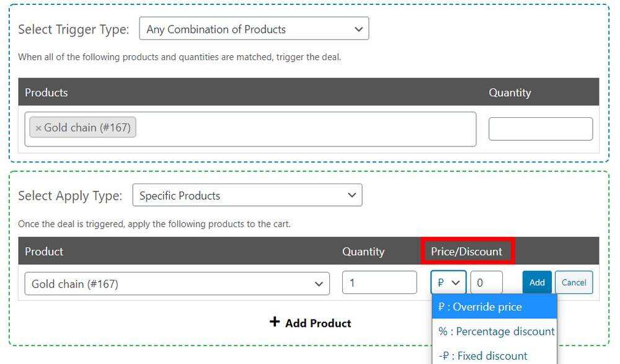Click the price amount field showing 0

point(486,283)
